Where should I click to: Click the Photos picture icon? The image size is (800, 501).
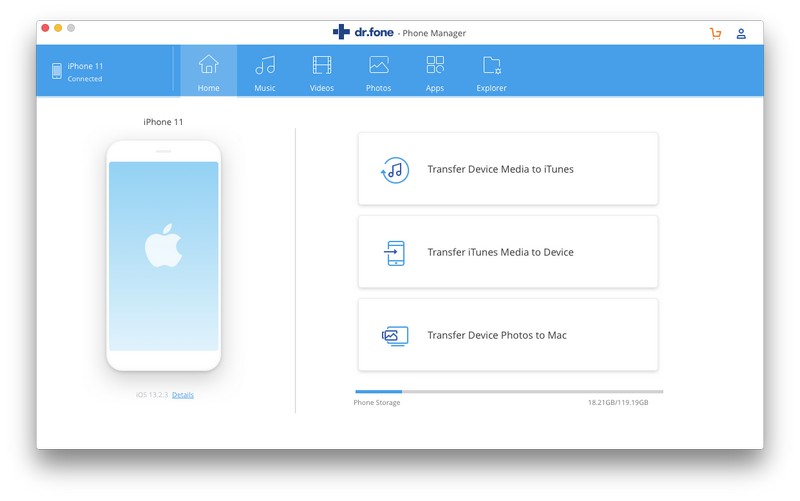point(379,65)
